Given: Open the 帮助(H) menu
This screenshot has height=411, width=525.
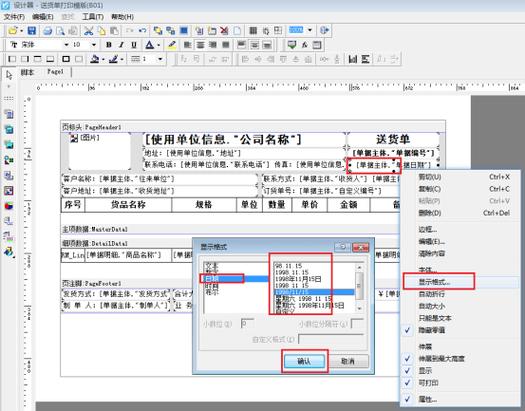Looking at the screenshot, I should coord(122,17).
